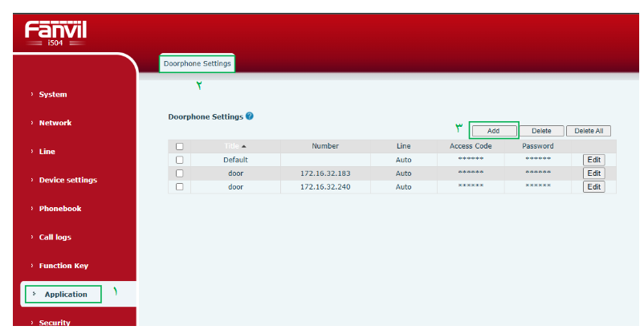Click the number 172.16.32.240 cell
This screenshot has height=330, width=644.
click(325, 187)
